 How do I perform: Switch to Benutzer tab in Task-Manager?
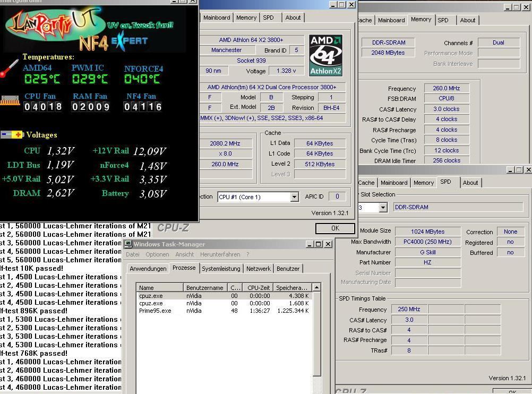coord(288,269)
